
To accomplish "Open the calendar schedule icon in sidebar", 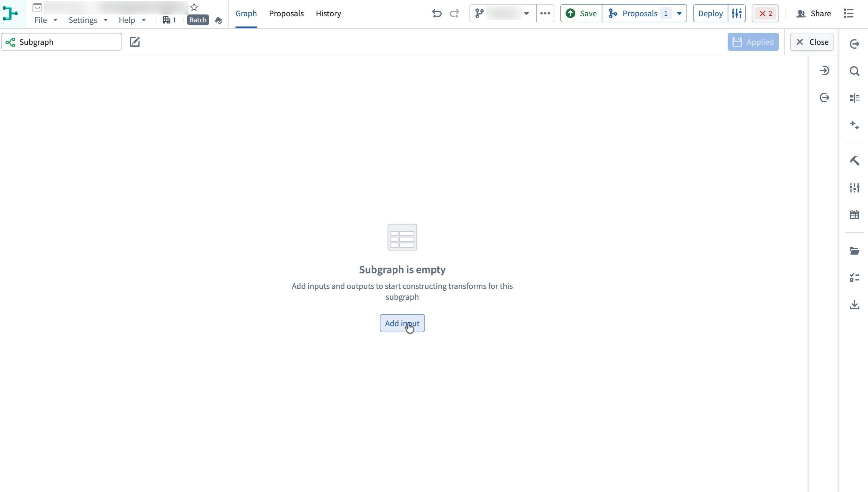I will [854, 215].
